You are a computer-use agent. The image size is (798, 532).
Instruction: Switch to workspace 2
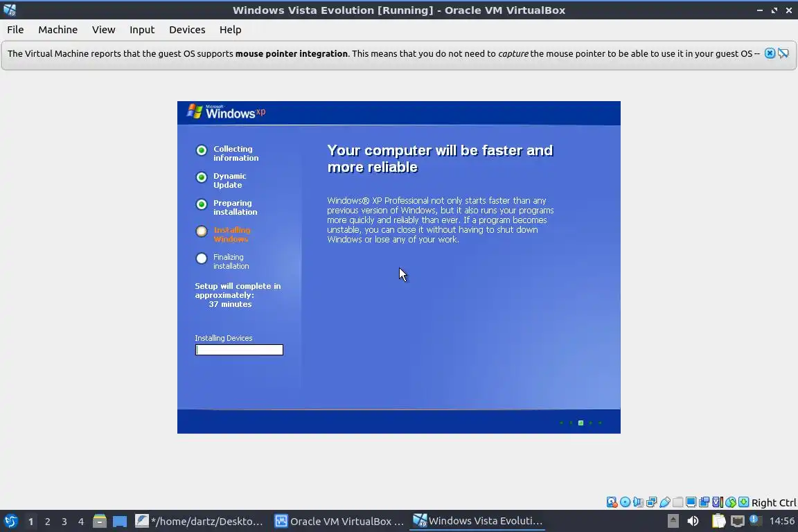click(x=47, y=522)
